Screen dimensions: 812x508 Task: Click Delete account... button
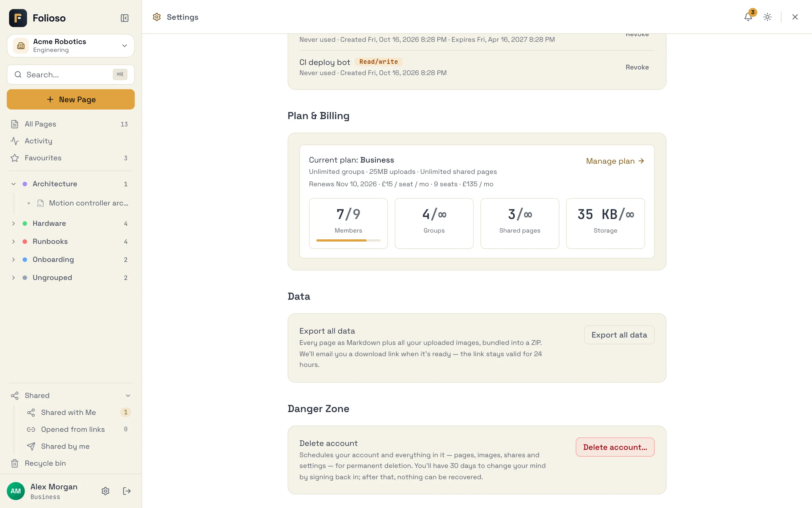coord(615,447)
